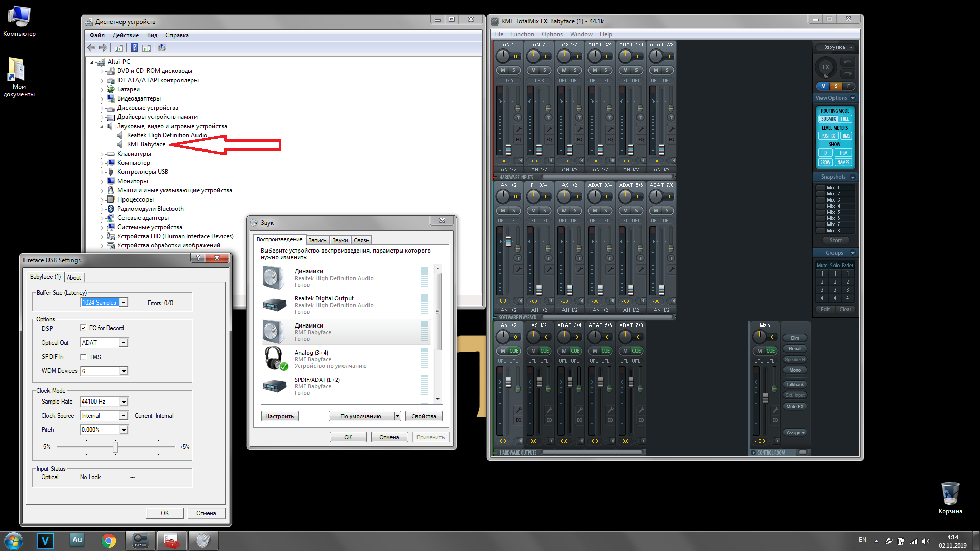Open Options menu in TotalMix FX

click(552, 34)
